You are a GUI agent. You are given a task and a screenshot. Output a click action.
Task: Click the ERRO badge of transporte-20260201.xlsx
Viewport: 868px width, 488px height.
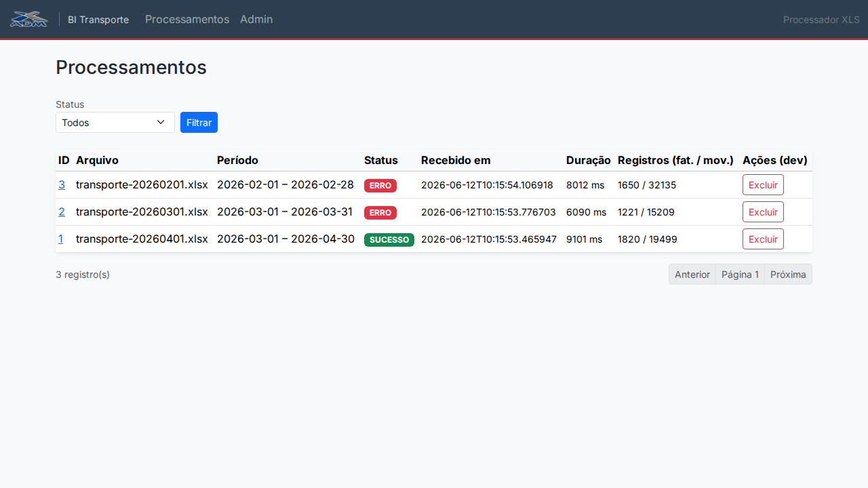pos(380,186)
